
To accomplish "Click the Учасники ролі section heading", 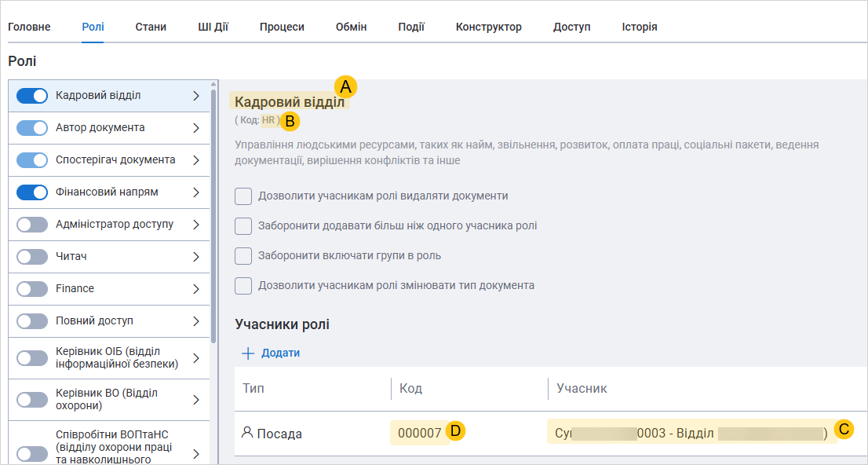I will click(282, 324).
